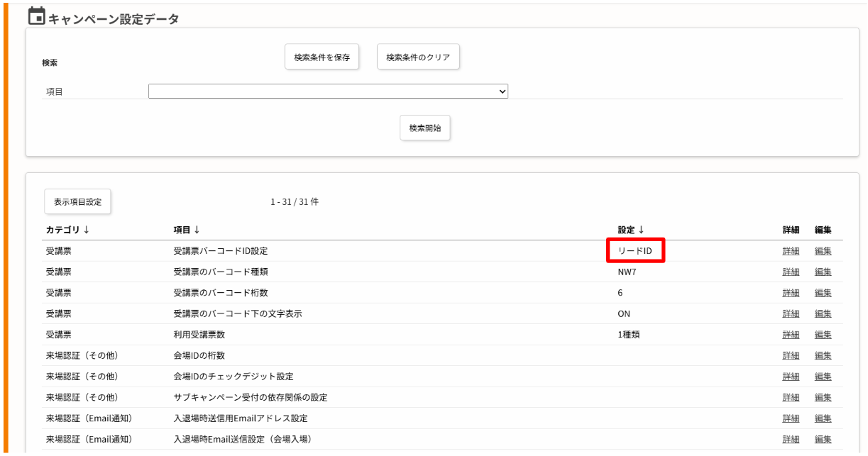Sort by 項目 column header

click(187, 230)
